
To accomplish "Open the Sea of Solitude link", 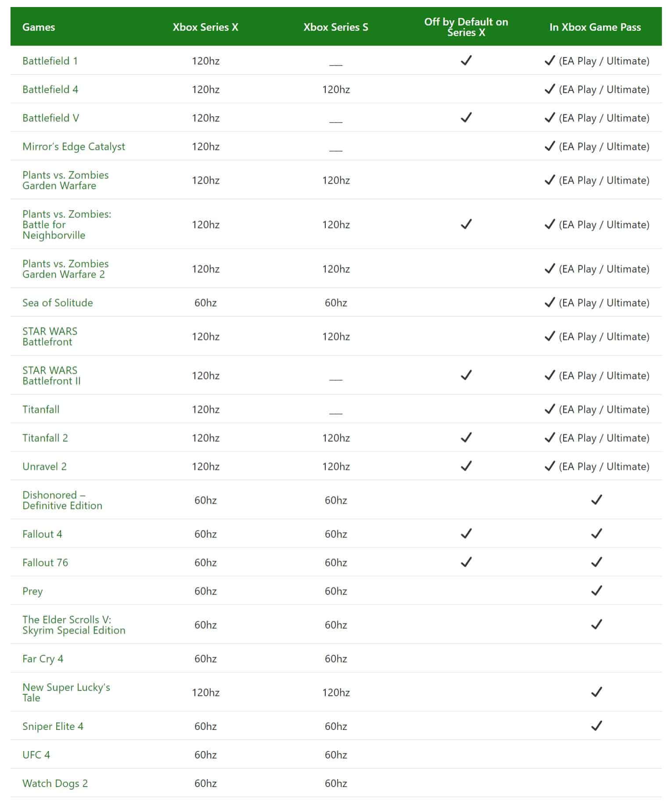I will 57,303.
